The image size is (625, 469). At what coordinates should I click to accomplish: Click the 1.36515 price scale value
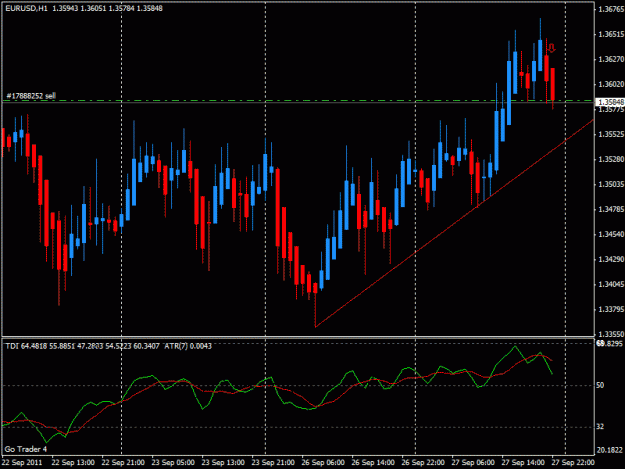[611, 34]
